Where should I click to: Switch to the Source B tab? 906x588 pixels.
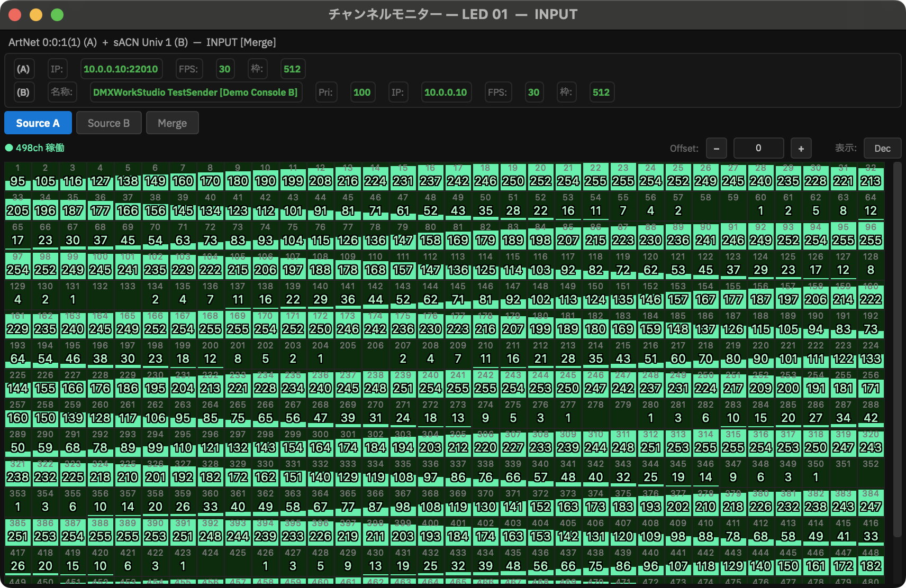(x=108, y=123)
